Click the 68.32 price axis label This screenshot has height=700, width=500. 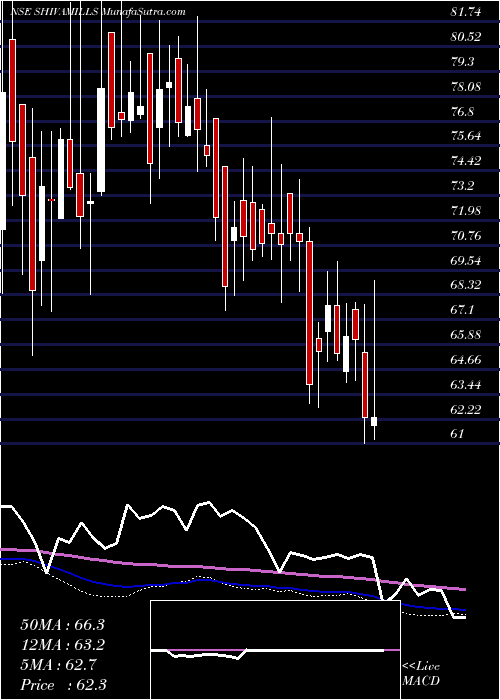point(466,285)
